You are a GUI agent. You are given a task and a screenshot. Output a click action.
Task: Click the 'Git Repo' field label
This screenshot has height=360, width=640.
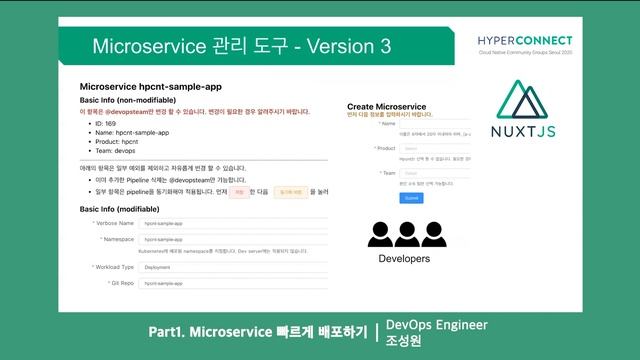coord(122,283)
